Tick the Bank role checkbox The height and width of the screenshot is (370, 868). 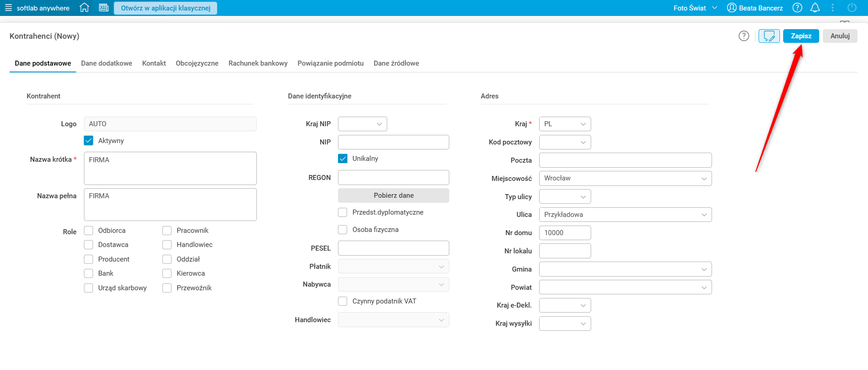click(88, 273)
